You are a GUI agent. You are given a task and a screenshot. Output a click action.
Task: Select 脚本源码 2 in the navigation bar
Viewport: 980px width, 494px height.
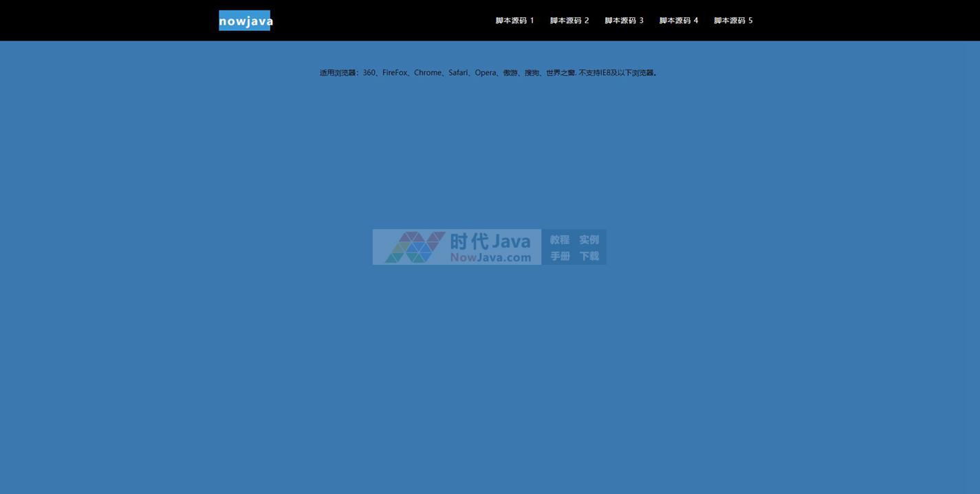pos(569,21)
